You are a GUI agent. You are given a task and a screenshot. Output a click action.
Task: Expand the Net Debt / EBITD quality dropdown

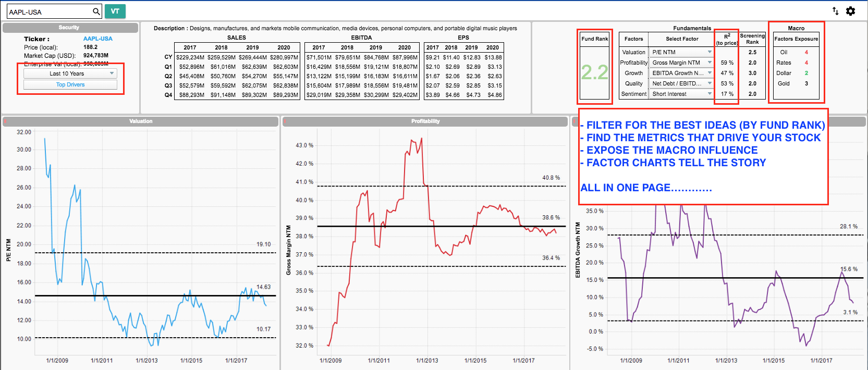pos(681,83)
